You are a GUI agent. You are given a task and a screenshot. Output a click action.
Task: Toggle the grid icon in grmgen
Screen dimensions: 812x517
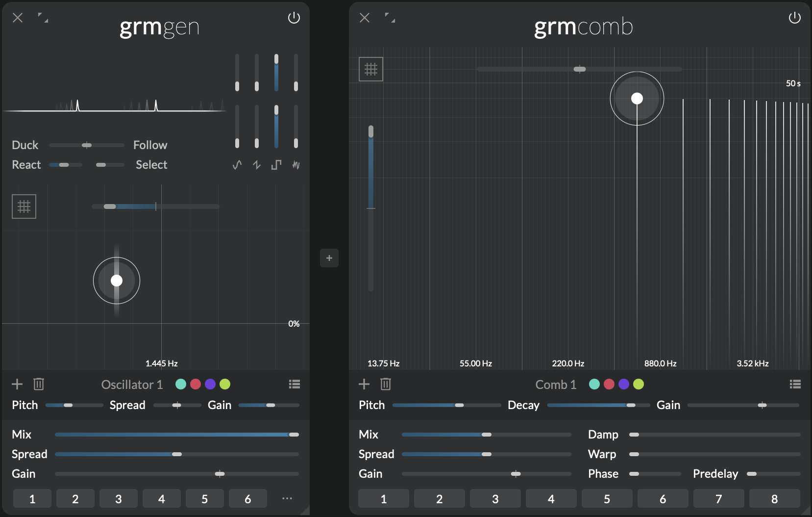pyautogui.click(x=24, y=207)
